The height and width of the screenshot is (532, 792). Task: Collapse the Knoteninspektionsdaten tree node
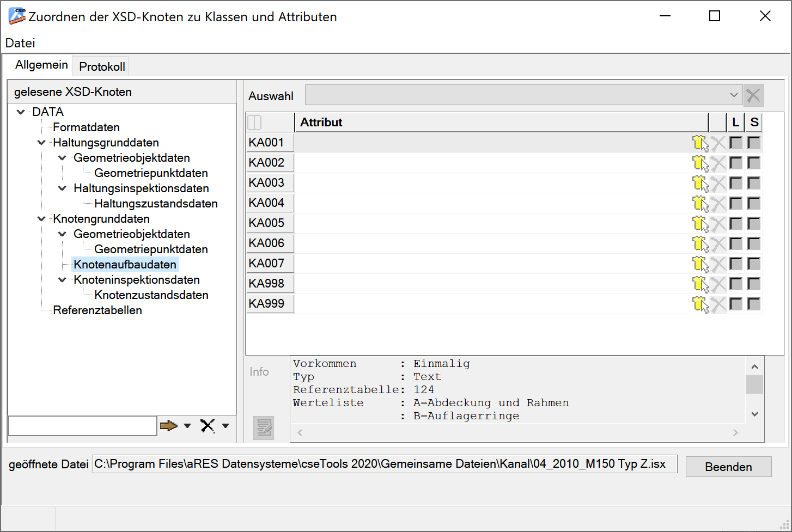(62, 280)
